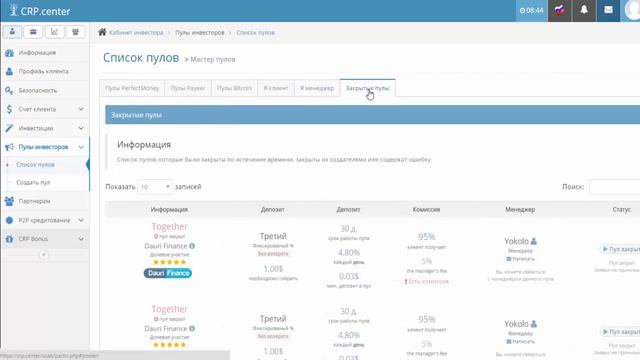Open the records count dropdown
Screen dimensions: 640x360
coord(155,187)
